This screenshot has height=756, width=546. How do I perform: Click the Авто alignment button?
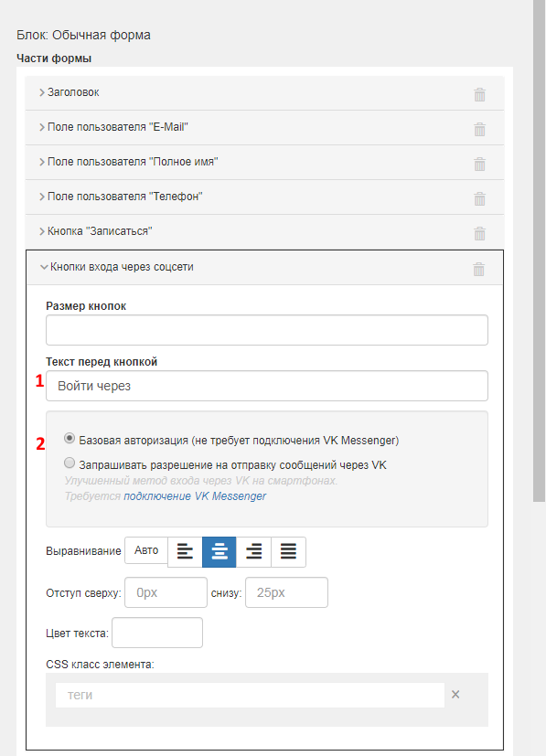click(x=146, y=550)
